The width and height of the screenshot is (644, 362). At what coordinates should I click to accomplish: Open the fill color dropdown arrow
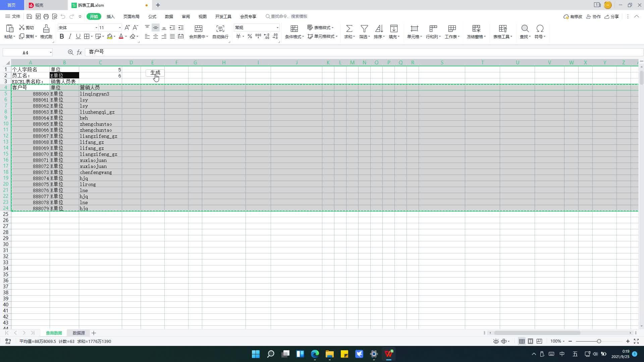114,37
